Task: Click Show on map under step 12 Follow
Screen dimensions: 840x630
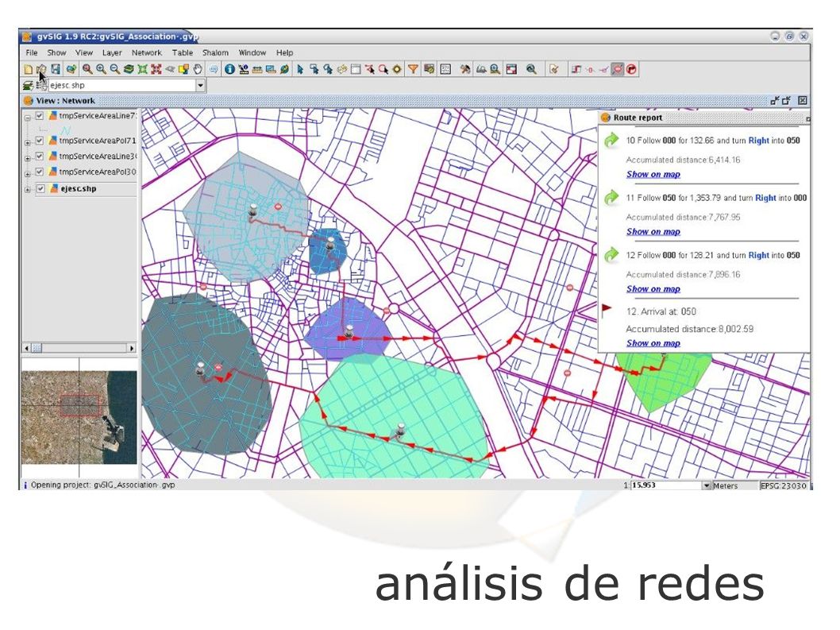Action: [x=653, y=289]
